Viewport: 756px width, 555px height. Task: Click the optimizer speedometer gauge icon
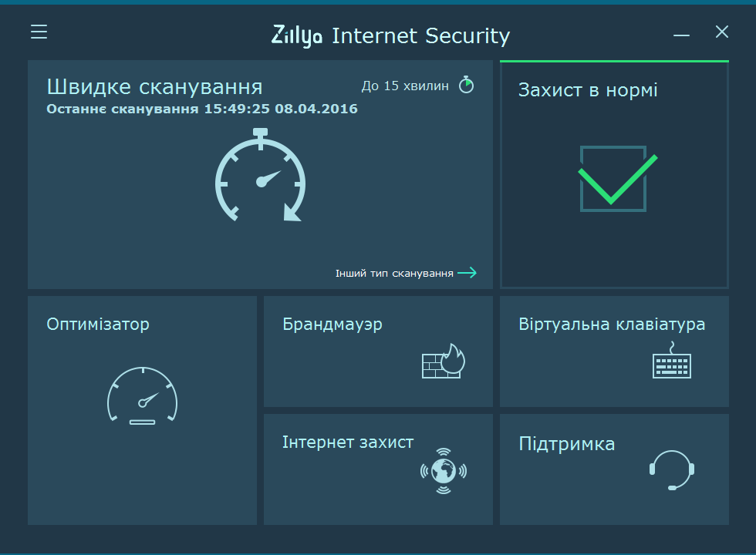click(142, 395)
